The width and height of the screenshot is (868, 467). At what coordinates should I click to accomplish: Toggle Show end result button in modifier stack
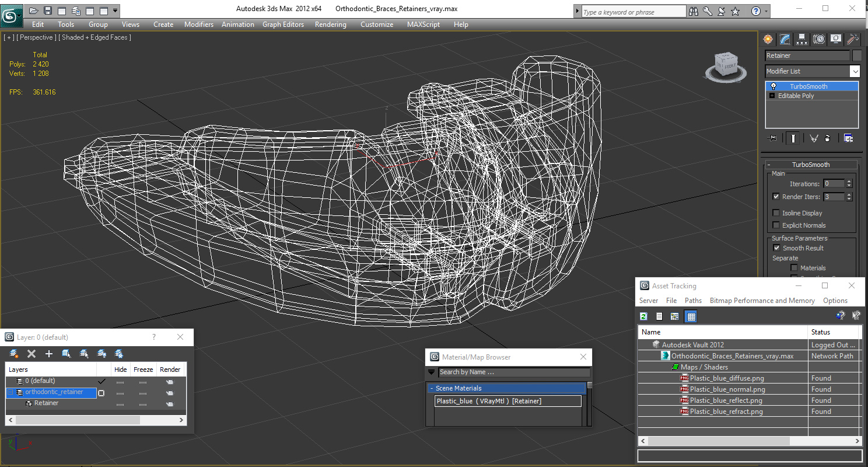793,138
